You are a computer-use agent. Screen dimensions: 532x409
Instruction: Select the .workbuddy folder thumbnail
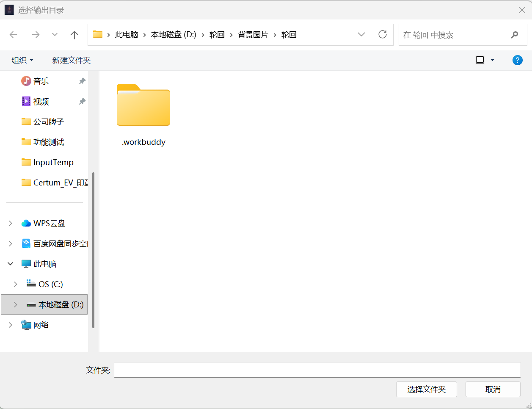143,105
